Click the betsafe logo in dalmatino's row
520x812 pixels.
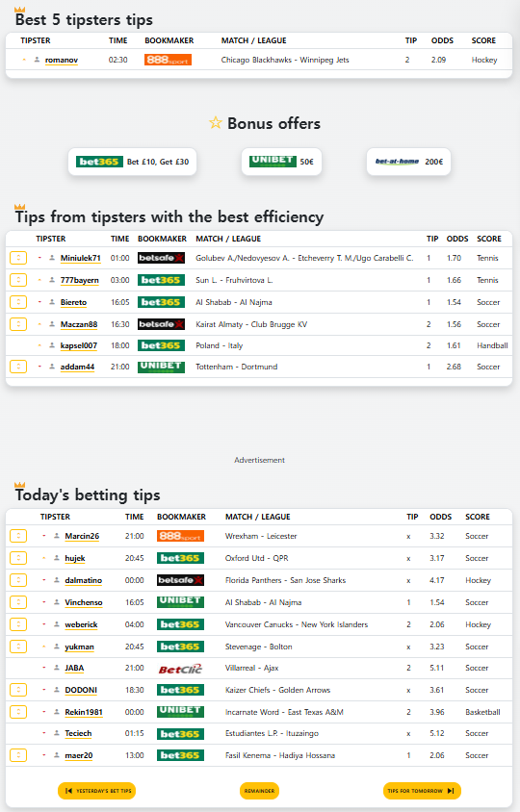click(180, 580)
